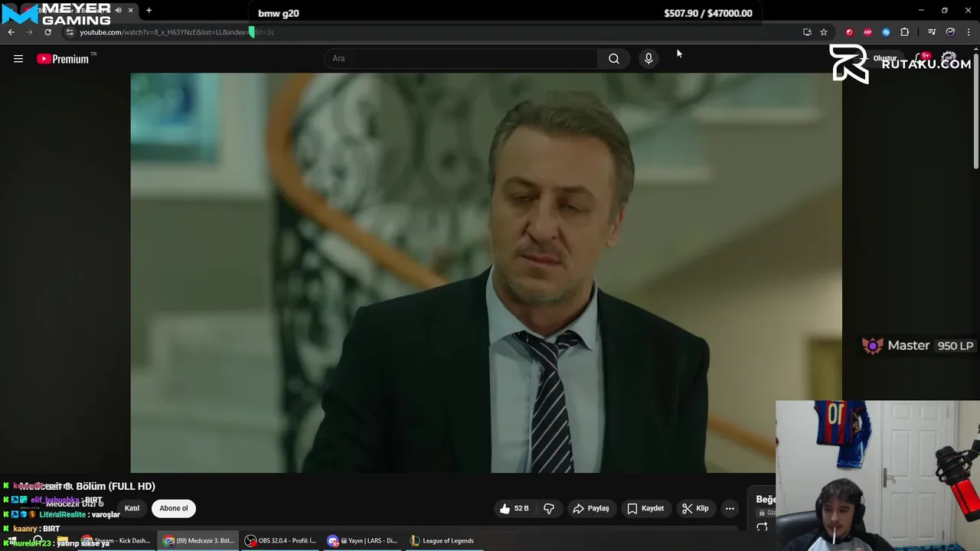Reload the page with the refresh icon
This screenshot has height=551, width=980.
pyautogui.click(x=47, y=32)
